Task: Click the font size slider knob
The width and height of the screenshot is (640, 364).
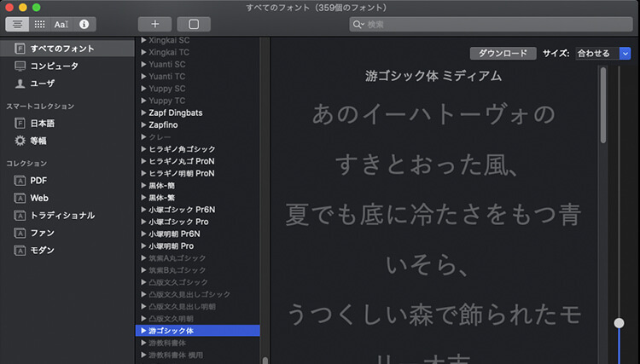Action: tap(619, 323)
